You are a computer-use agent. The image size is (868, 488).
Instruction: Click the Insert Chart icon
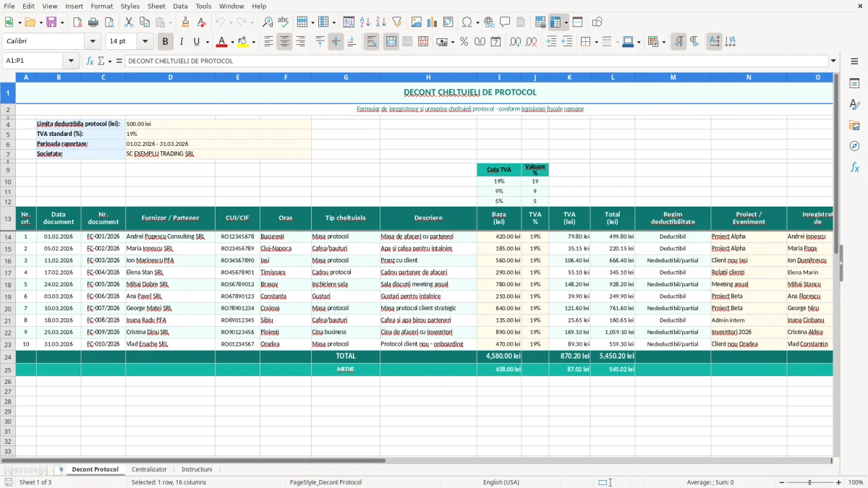tap(433, 22)
